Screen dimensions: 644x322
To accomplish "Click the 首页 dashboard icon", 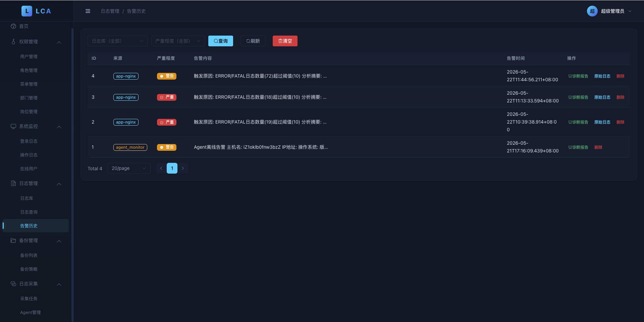I will 13,26.
